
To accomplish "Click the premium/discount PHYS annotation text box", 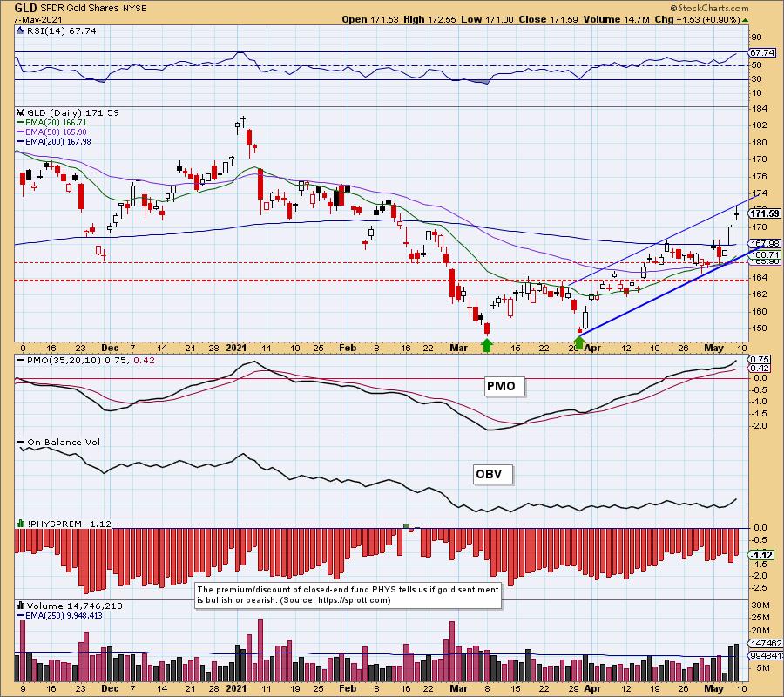I will 348,595.
